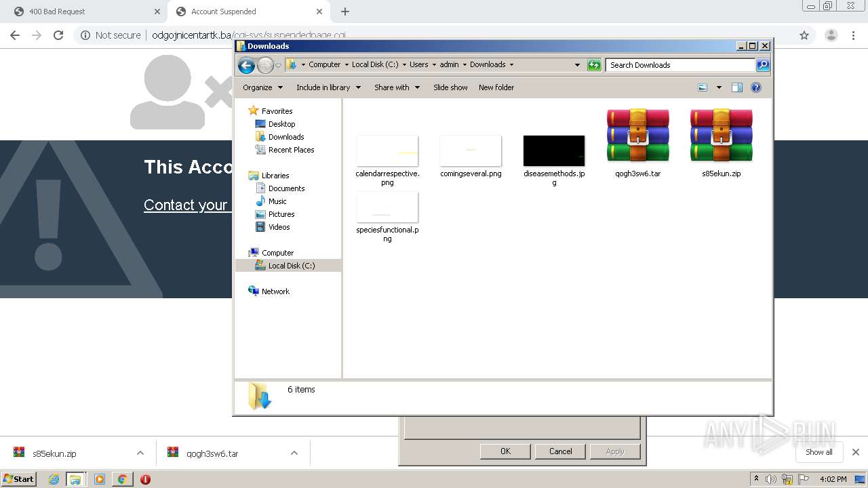Select the comingseveral.png thumbnail
The image size is (868, 488).
[x=471, y=150]
